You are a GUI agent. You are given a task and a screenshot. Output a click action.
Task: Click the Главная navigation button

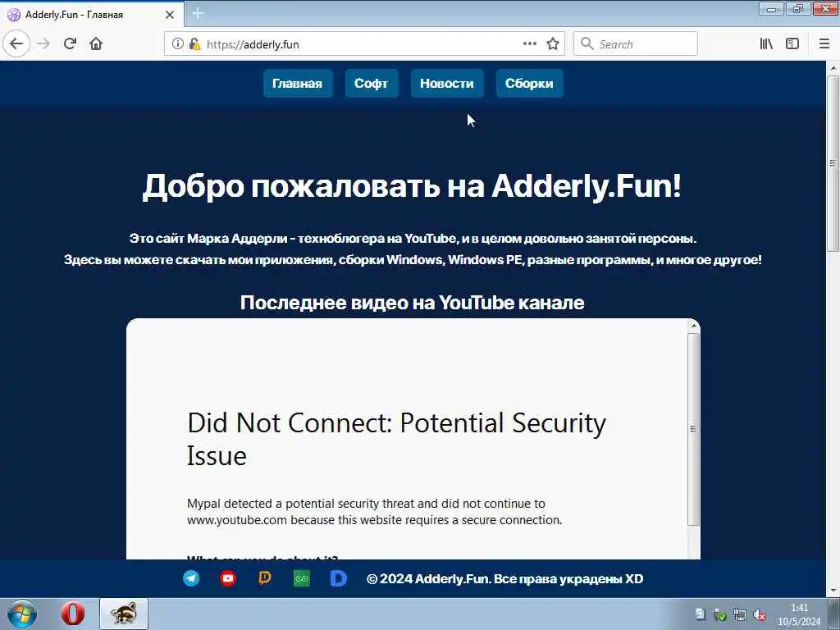coord(297,84)
